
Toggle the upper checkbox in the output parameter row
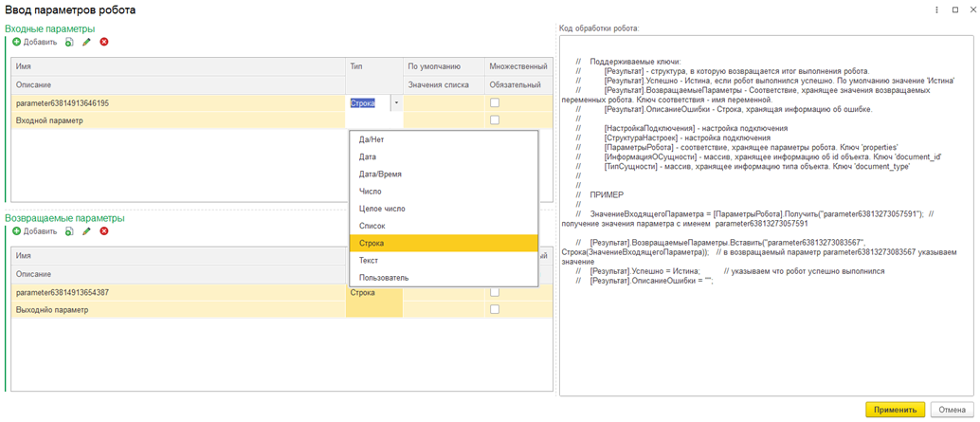tap(495, 293)
